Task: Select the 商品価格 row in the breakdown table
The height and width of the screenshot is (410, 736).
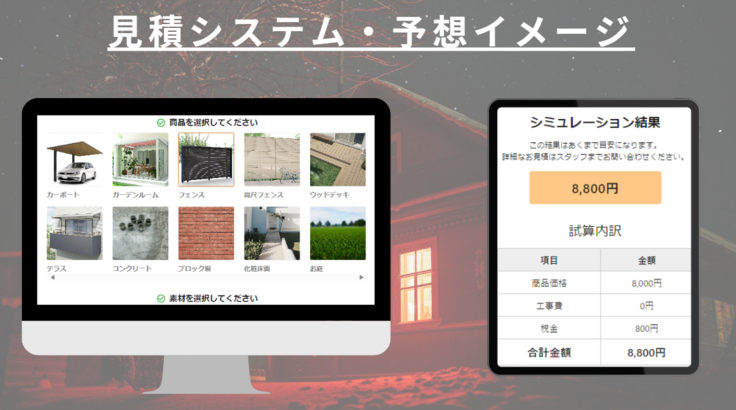Action: click(x=594, y=283)
